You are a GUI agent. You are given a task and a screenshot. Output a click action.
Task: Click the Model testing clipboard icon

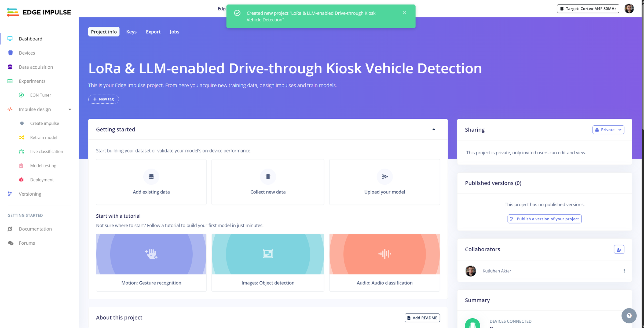[x=21, y=166]
